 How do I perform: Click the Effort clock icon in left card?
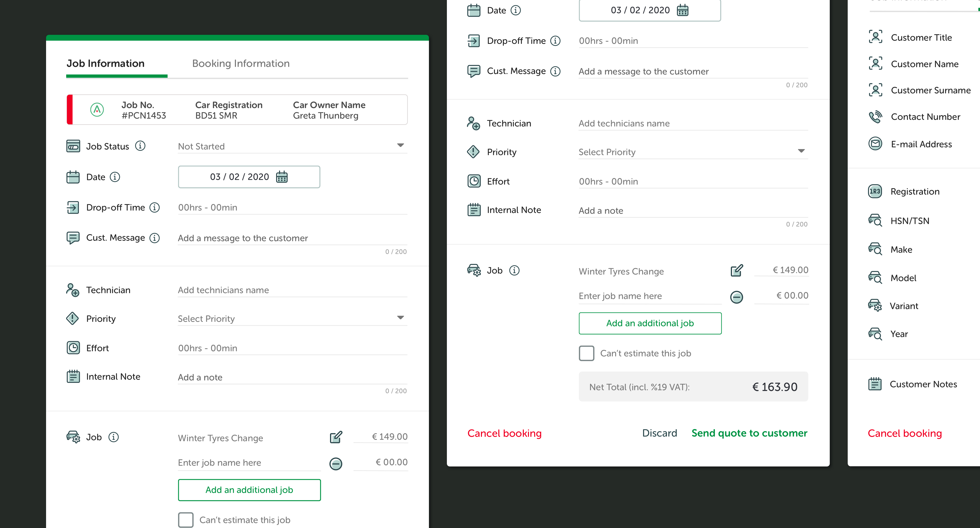click(x=73, y=348)
